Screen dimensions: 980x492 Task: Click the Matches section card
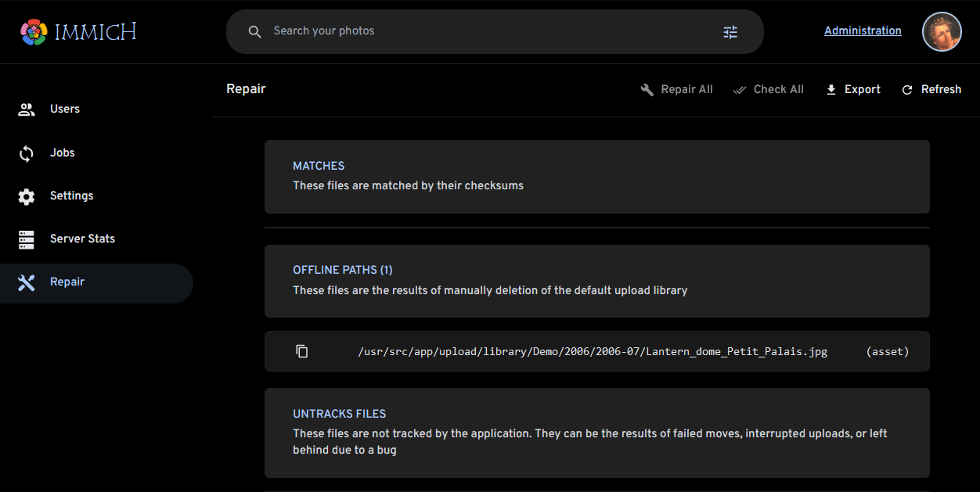point(596,176)
